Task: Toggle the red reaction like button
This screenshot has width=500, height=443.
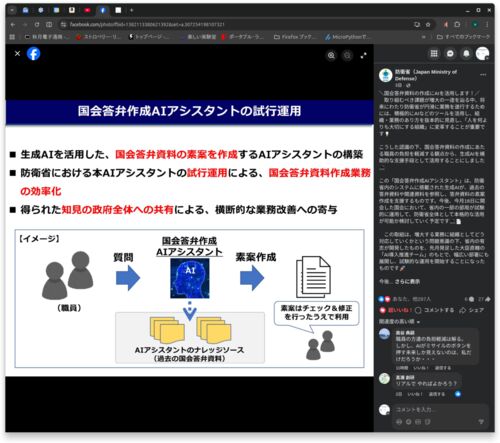Action: point(395,310)
